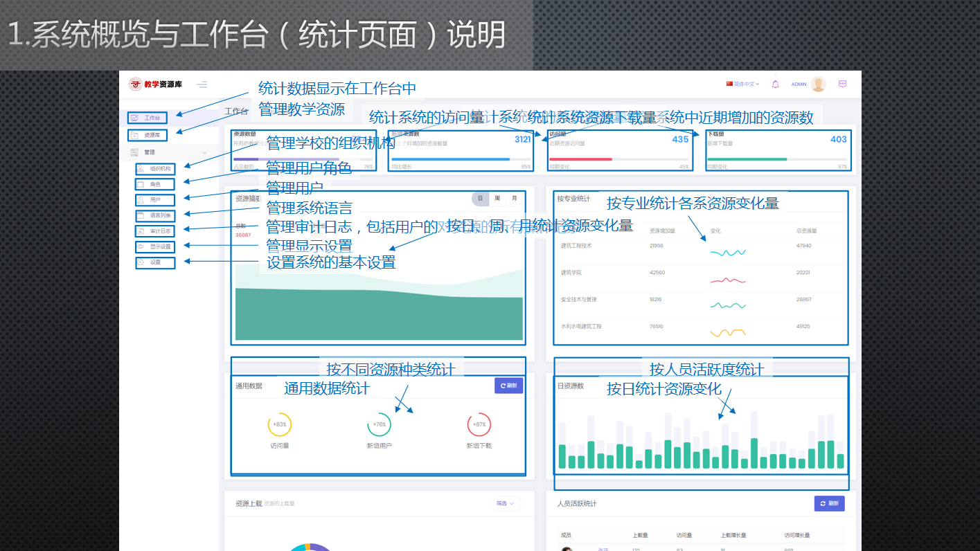980x551 pixels.
Task: Open the 筛选 dropdown in 资源上载
Action: [506, 504]
